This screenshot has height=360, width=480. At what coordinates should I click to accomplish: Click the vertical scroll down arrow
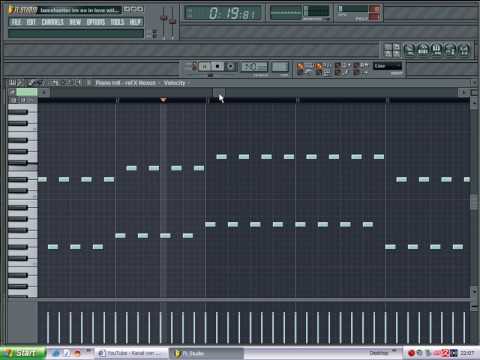[474, 291]
